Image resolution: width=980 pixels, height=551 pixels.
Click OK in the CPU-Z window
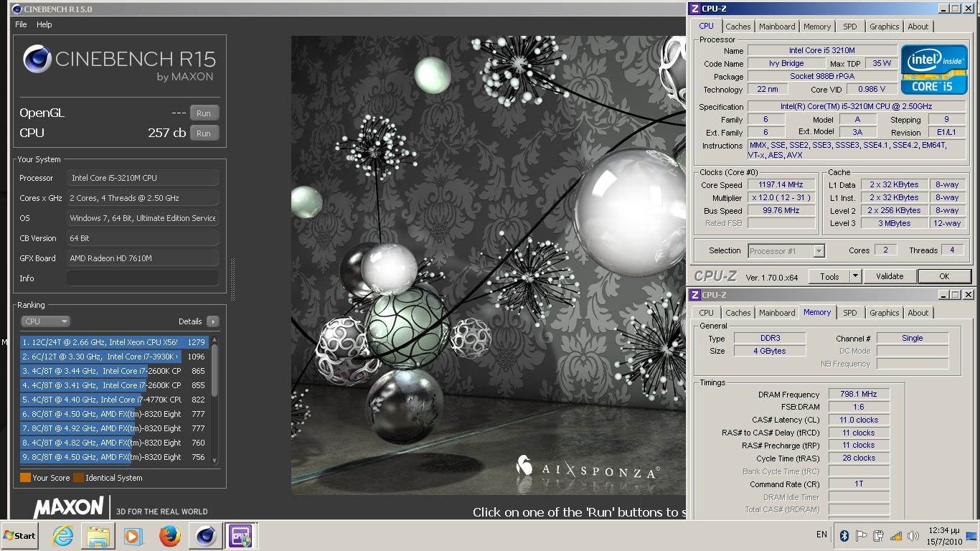point(944,276)
